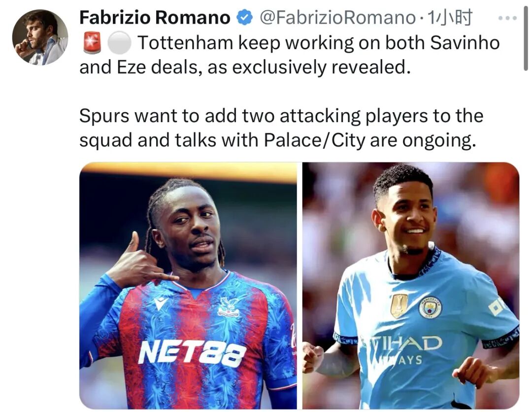The height and width of the screenshot is (412, 532).
Task: Click the word Tottenham in the tweet
Action: click(186, 43)
